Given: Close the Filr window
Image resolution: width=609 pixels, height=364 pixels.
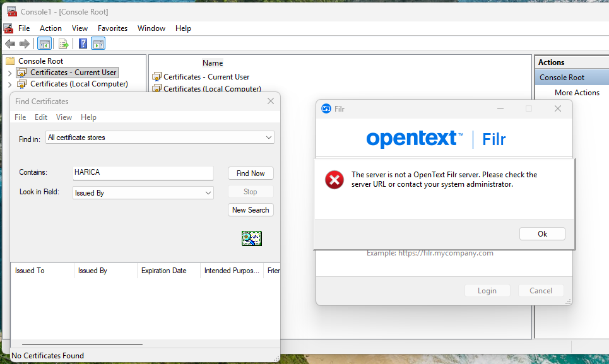Looking at the screenshot, I should 558,109.
